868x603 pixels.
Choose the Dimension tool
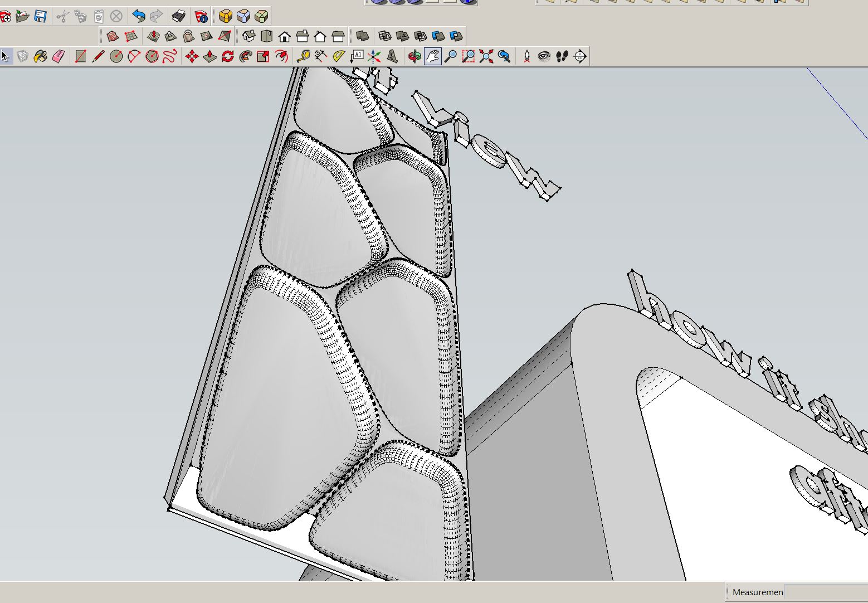point(321,56)
